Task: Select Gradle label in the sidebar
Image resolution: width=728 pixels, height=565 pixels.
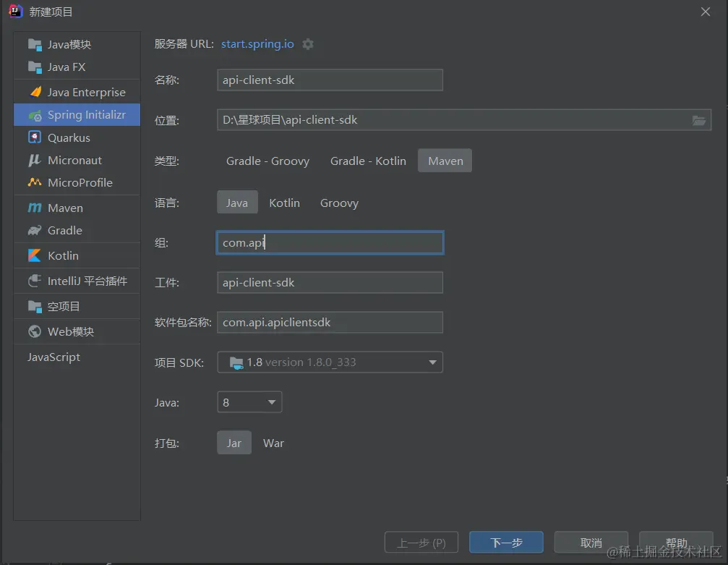Action: tap(65, 231)
